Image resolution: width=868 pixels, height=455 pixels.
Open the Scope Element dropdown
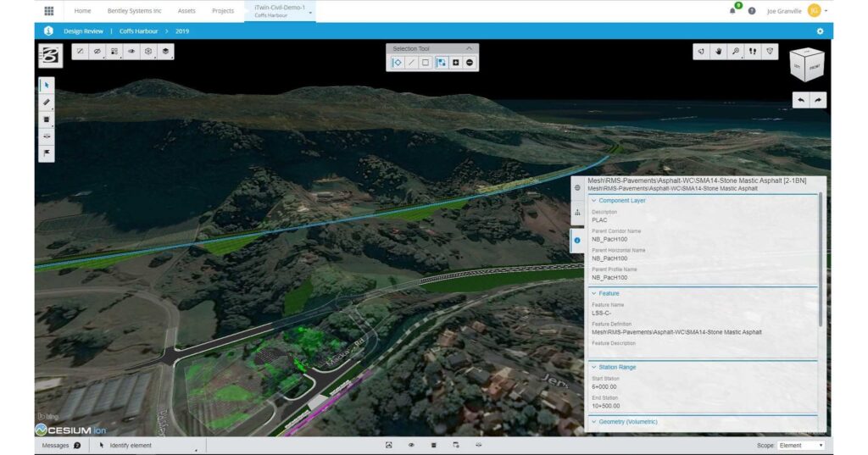(800, 446)
